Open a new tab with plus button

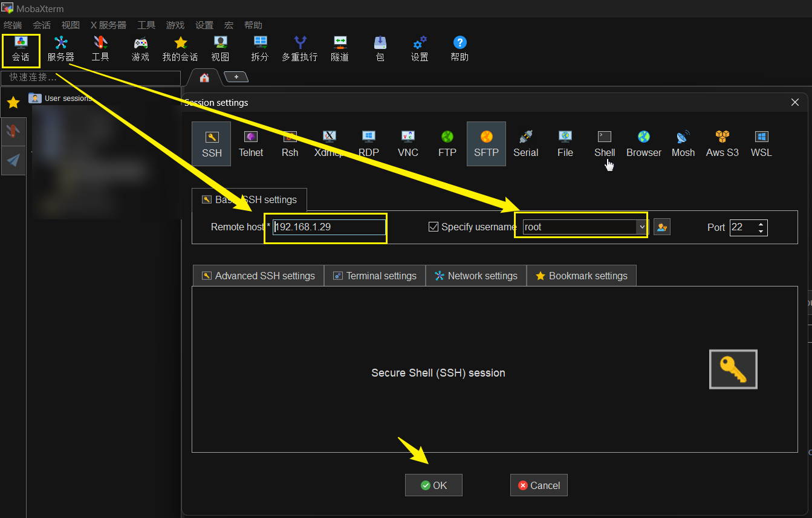[x=236, y=77]
